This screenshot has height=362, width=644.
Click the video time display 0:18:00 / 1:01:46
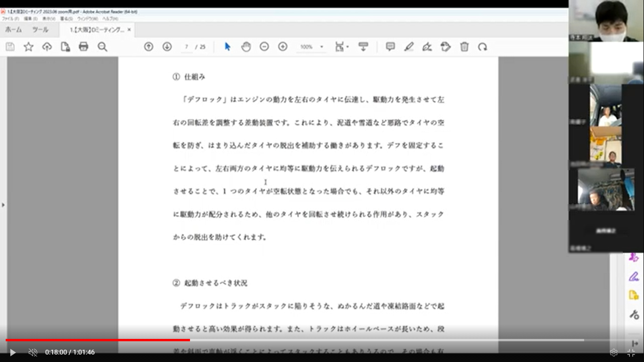[x=70, y=352]
